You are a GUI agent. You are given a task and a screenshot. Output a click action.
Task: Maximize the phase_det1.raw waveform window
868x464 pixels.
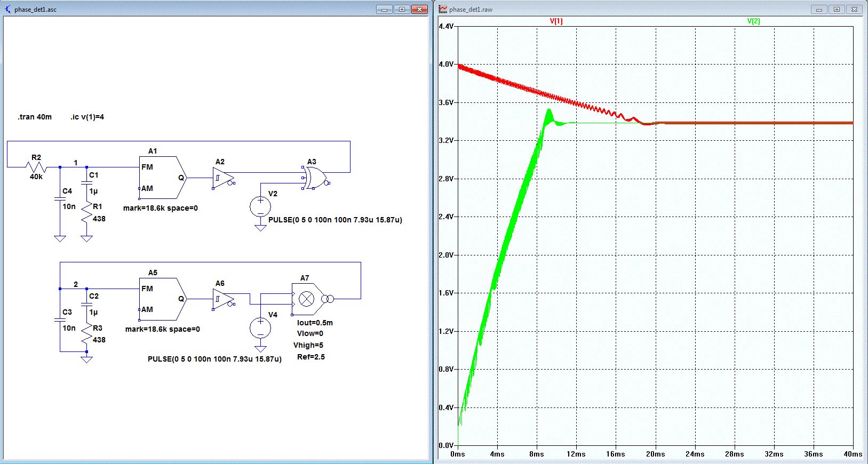click(x=837, y=9)
